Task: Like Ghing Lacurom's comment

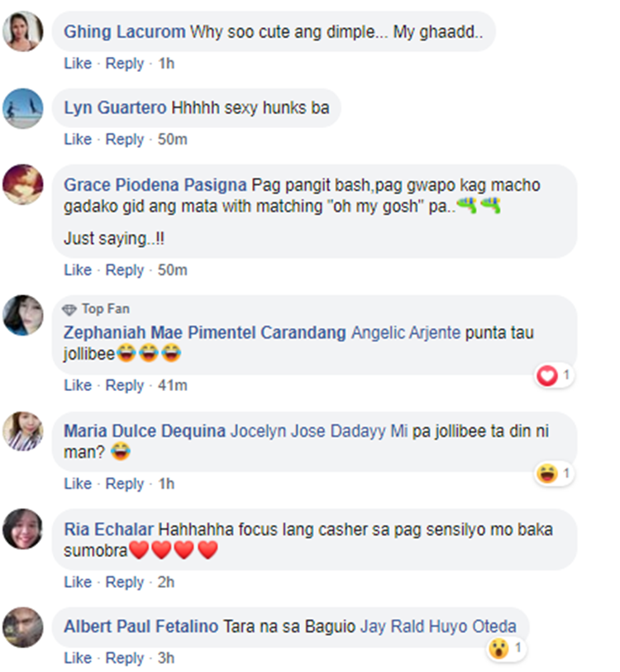Action: click(x=78, y=64)
